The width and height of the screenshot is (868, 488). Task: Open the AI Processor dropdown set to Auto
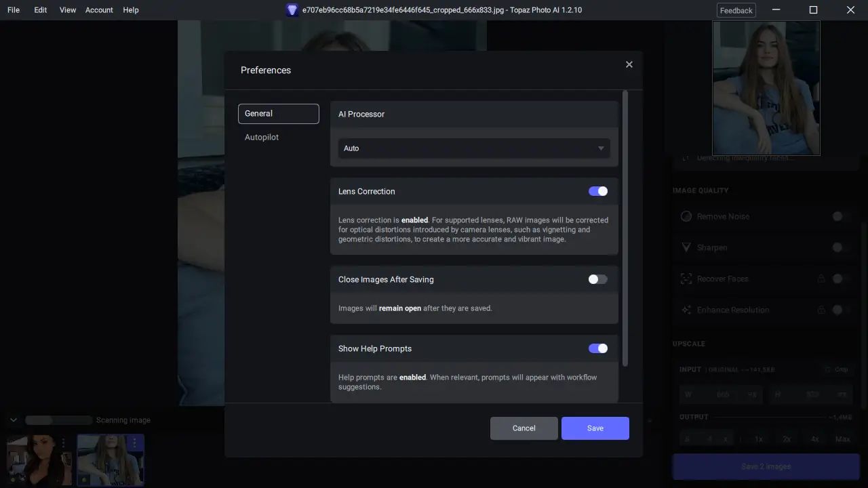(474, 148)
